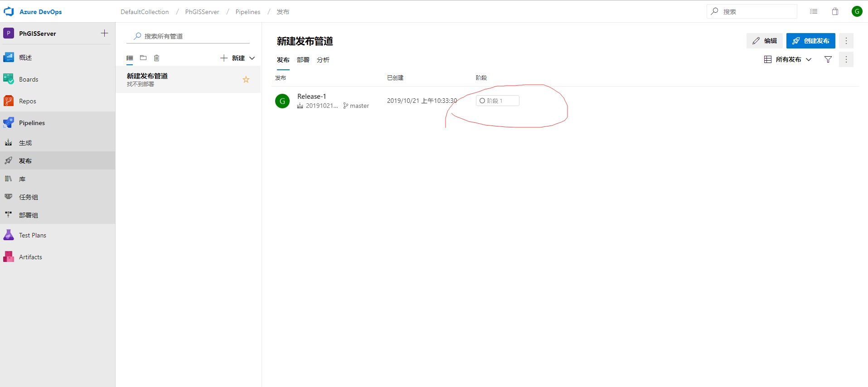The image size is (868, 387).
Task: Open the Release-1 link
Action: [x=311, y=97]
